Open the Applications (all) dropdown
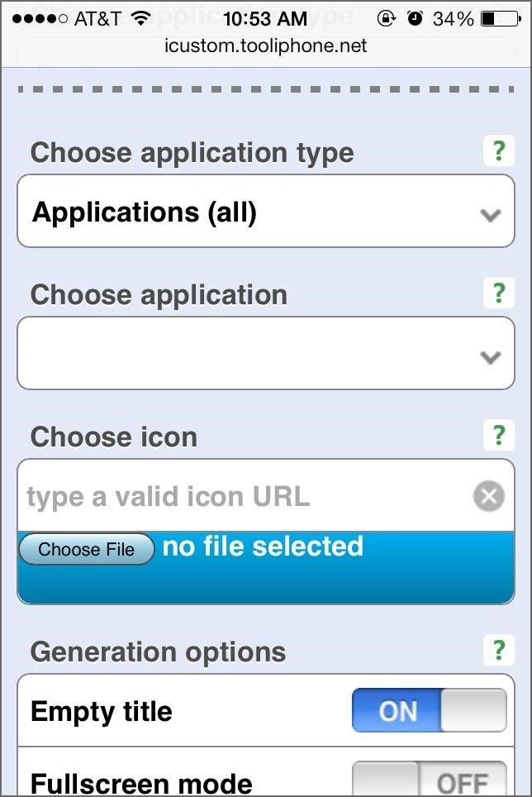This screenshot has height=797, width=532. point(264,211)
